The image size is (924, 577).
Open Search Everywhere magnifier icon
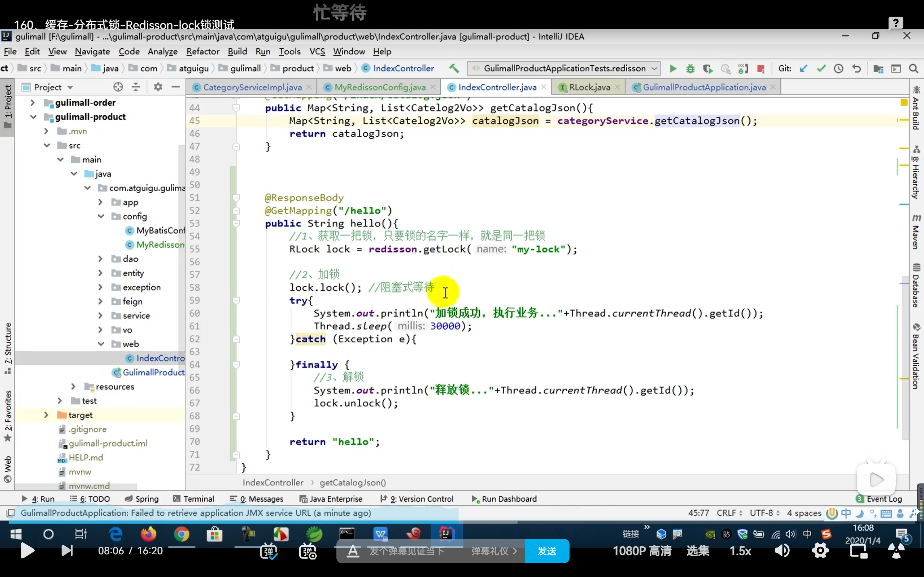coord(913,69)
